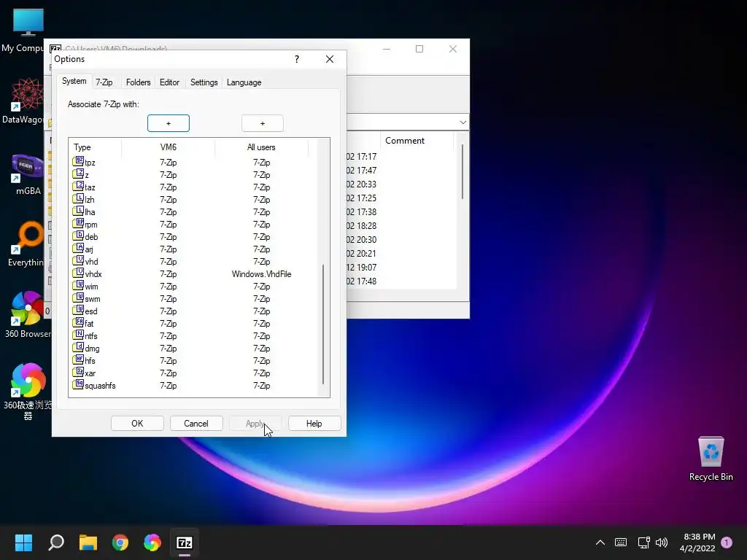
Task: Select the lzh file type icon
Action: [x=78, y=198]
